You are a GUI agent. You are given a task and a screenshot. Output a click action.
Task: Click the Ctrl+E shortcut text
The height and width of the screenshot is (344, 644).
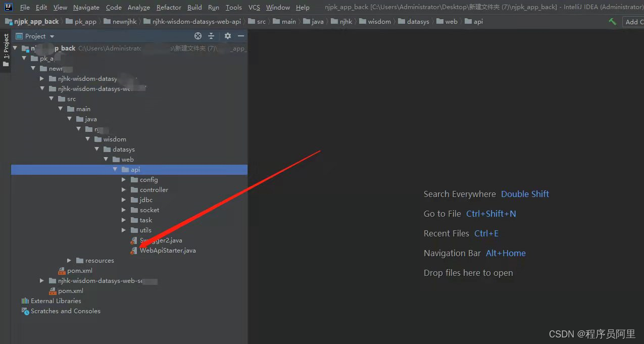(x=486, y=233)
